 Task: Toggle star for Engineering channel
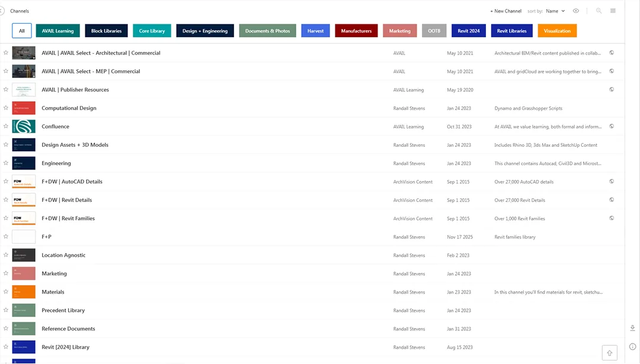pos(6,163)
